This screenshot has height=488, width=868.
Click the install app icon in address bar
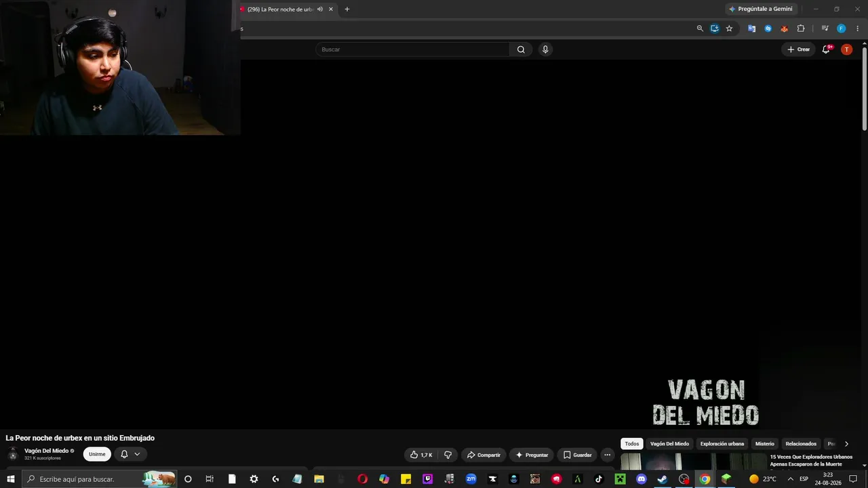[x=715, y=28]
